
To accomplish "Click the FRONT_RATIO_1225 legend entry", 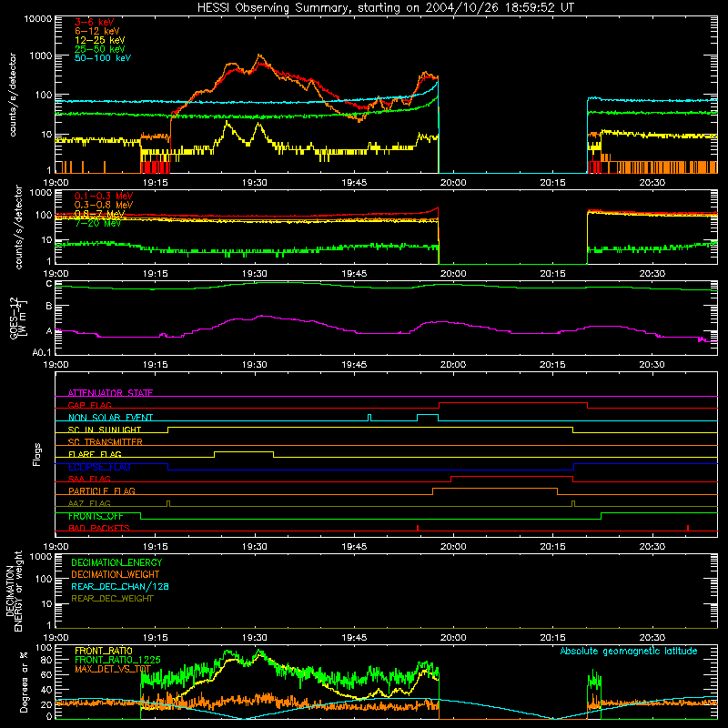I will tap(117, 660).
